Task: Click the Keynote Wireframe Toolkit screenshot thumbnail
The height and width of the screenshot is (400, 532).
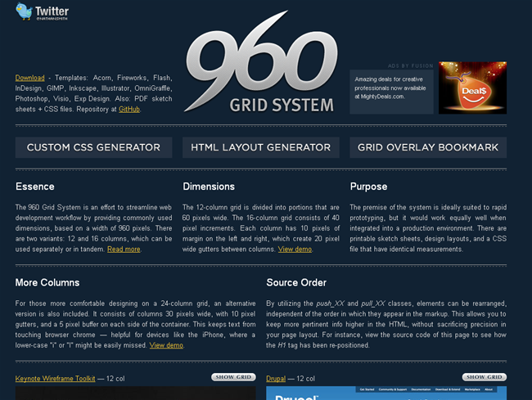Action: [135, 393]
